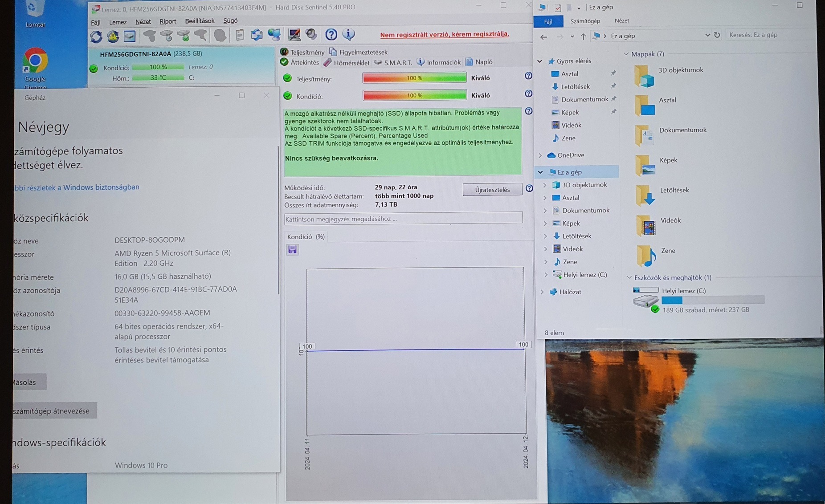Go up one folder level in Explorer

click(x=583, y=37)
